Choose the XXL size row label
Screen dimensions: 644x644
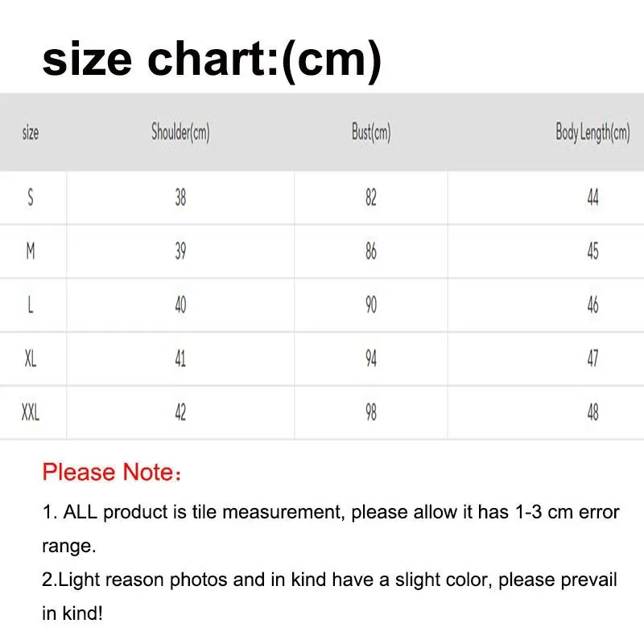31,413
